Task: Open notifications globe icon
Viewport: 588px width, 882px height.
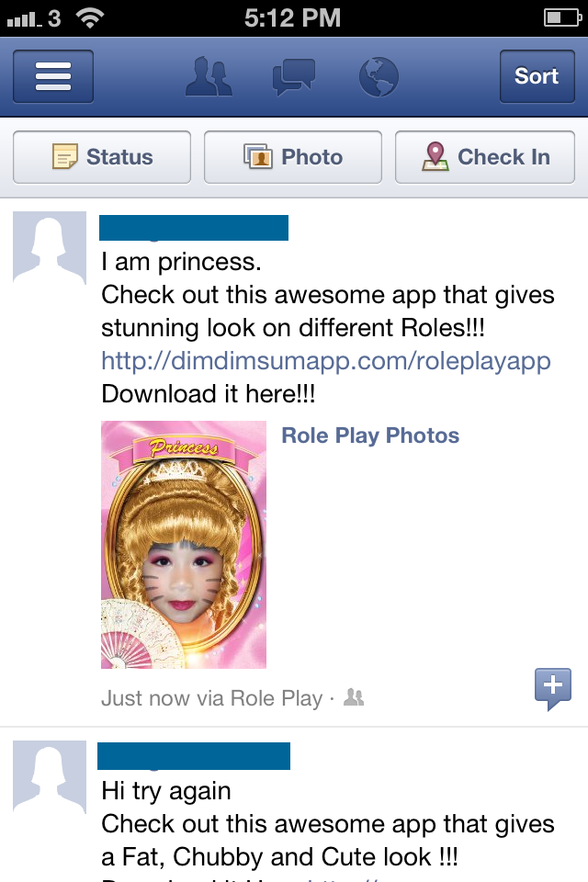Action: click(x=378, y=76)
